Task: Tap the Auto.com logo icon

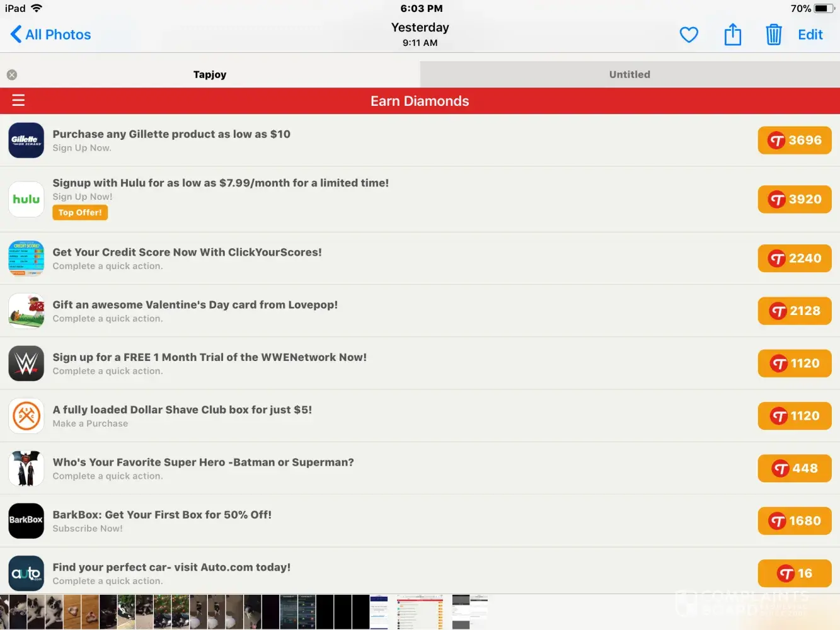Action: (x=26, y=573)
